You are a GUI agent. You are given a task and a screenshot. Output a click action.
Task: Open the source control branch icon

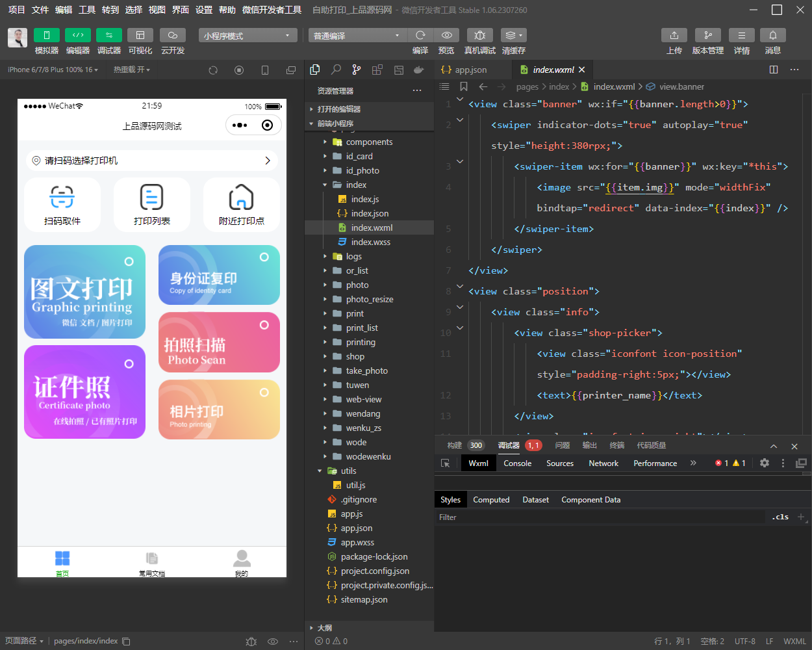357,70
